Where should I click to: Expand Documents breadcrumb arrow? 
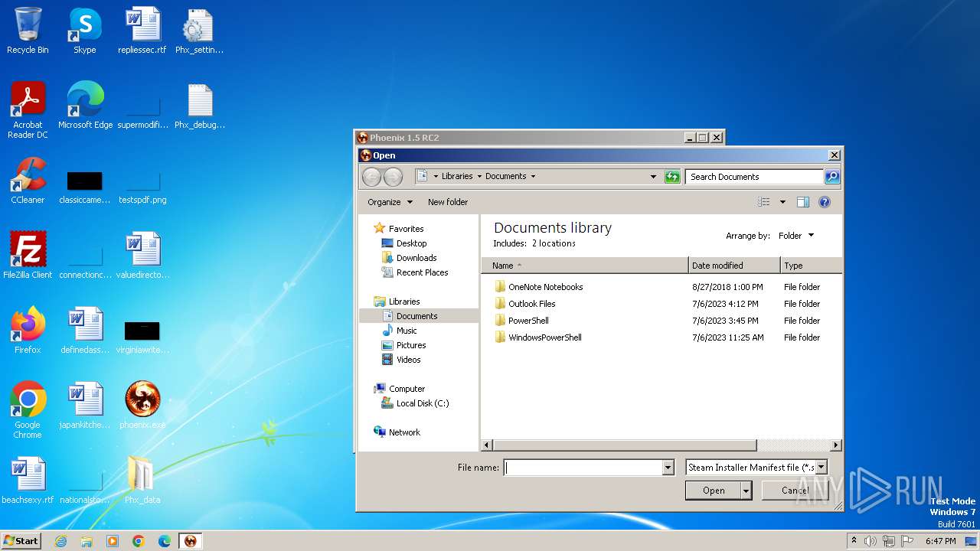pos(533,176)
